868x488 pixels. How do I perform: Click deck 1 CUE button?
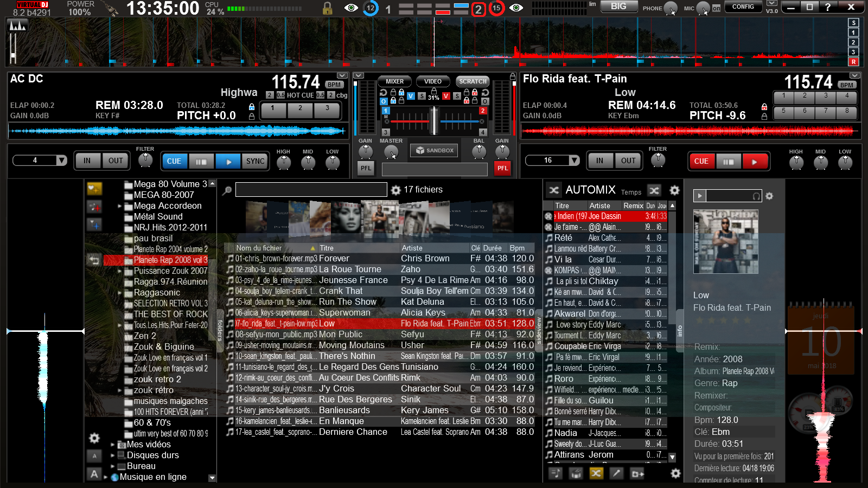174,161
